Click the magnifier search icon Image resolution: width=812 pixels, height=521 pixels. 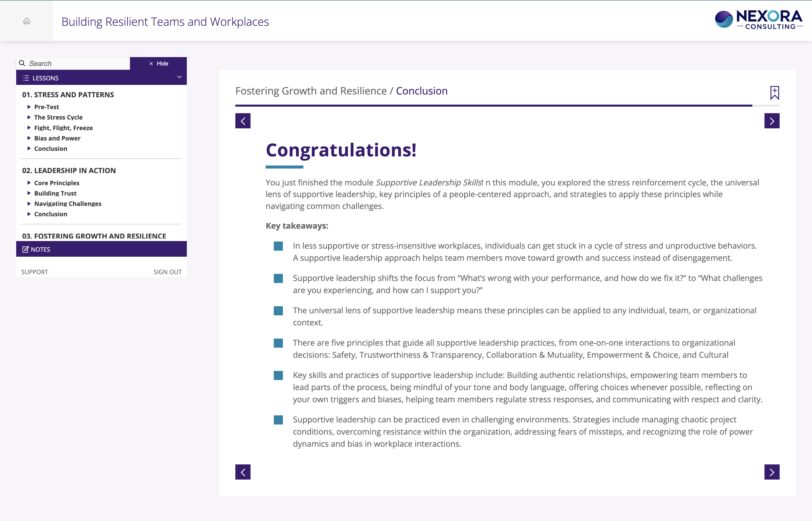pos(22,63)
